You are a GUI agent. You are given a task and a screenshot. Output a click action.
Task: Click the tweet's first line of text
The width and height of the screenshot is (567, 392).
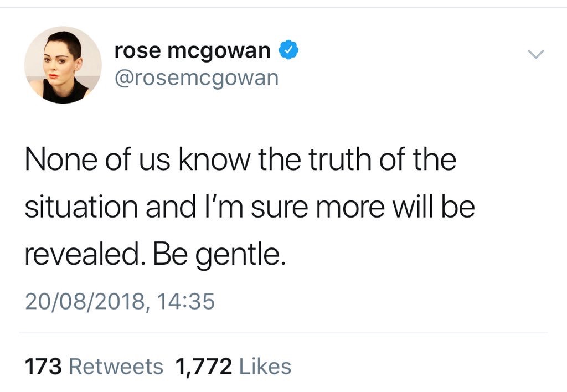coord(240,159)
